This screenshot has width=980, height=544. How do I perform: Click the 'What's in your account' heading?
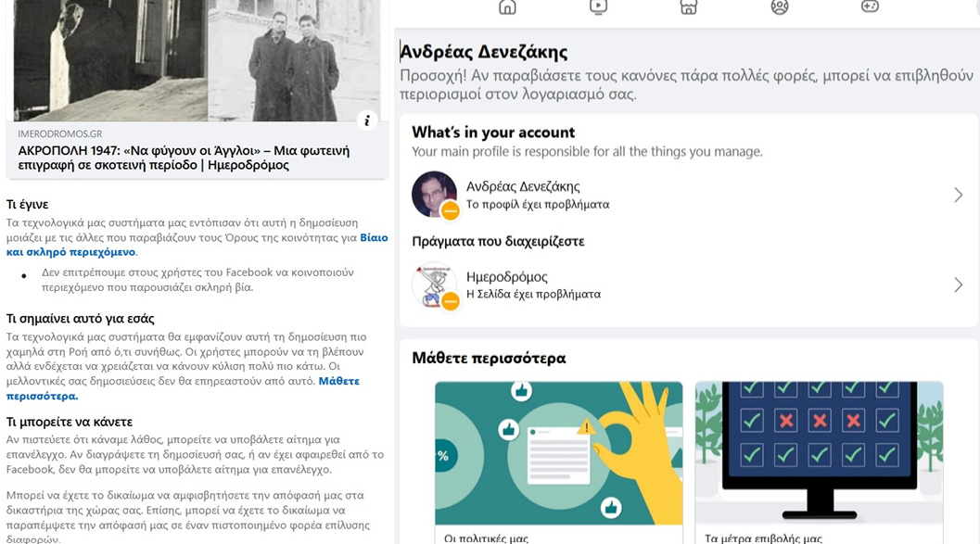point(493,133)
